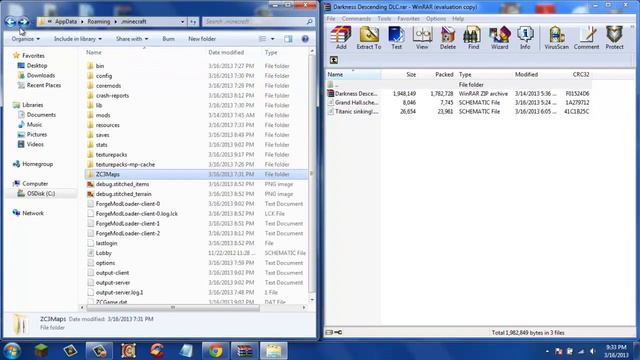Change view using the Explorer views icon
Screen dimensions: 640x360
coord(262,39)
